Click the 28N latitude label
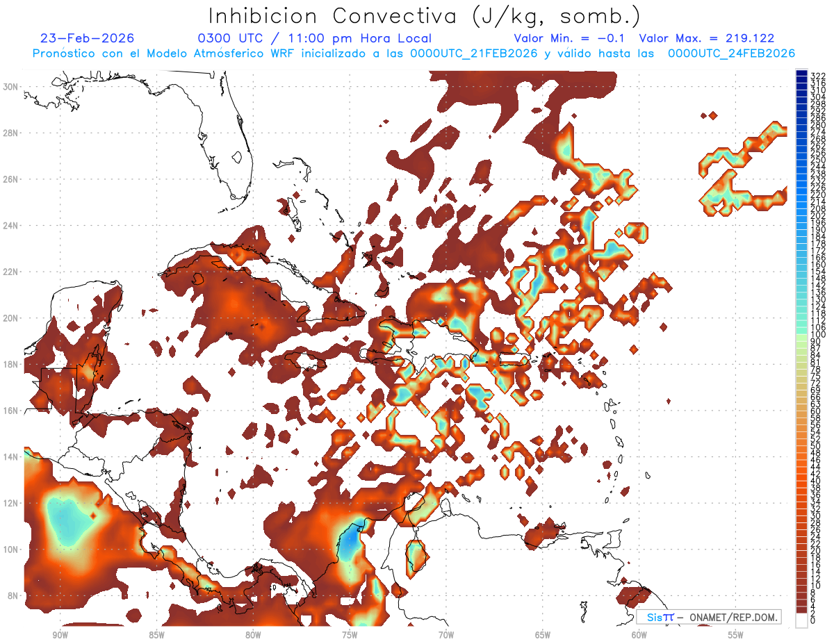The height and width of the screenshot is (644, 834). (x=11, y=133)
